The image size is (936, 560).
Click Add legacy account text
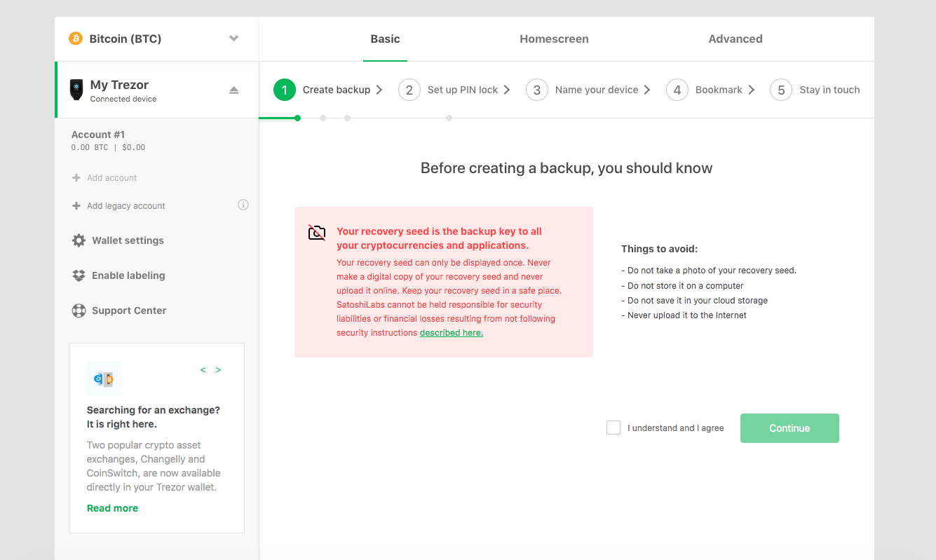(126, 206)
